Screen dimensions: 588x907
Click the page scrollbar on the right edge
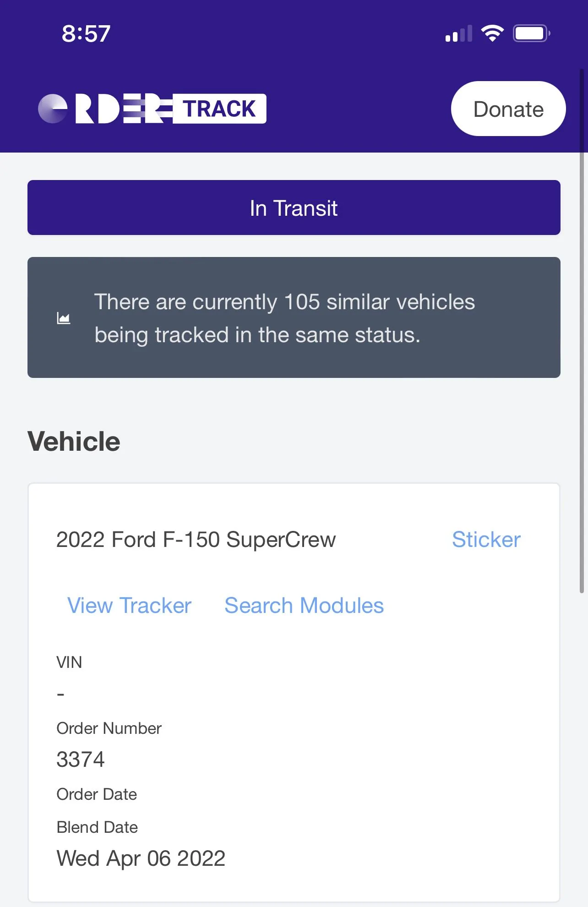point(582,330)
